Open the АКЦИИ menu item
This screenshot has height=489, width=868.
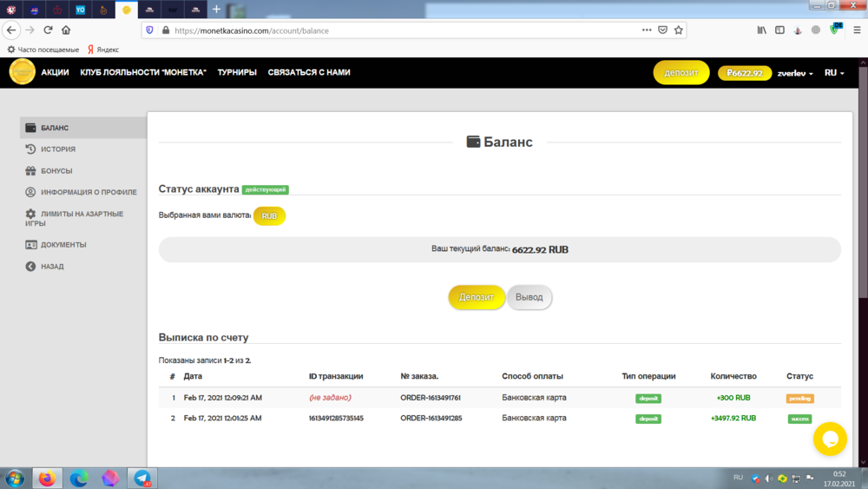pos(55,72)
